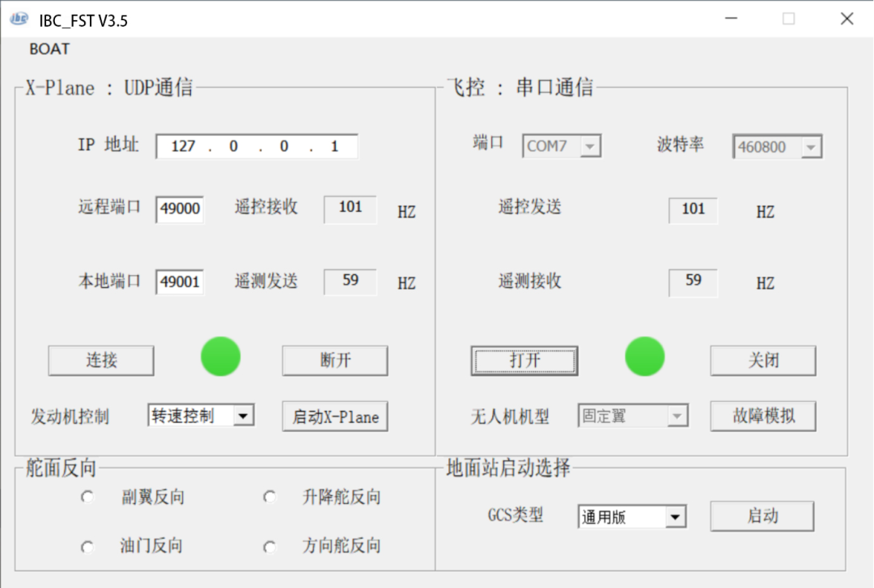The image size is (874, 588).
Task: Enable the 升降舵反向 option
Action: (x=269, y=497)
